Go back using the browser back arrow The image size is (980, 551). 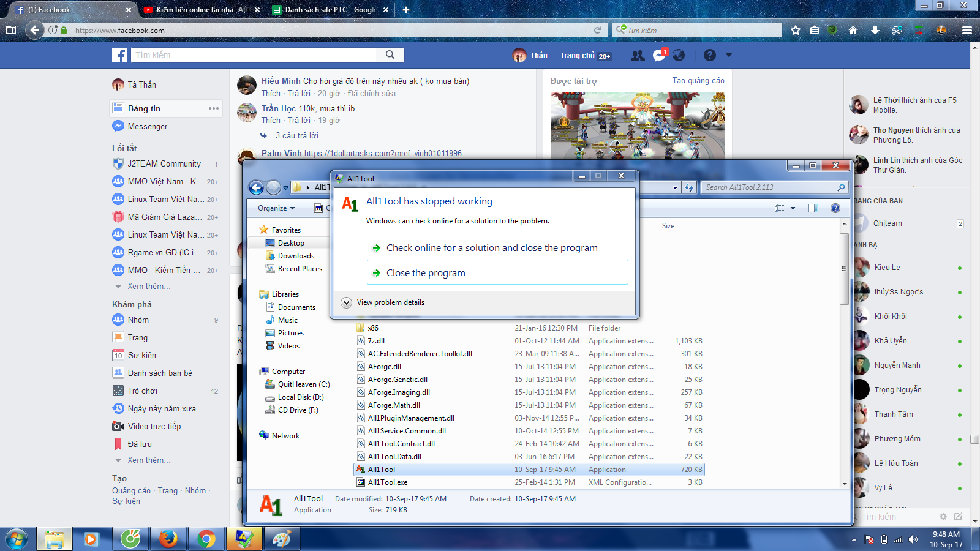[35, 30]
